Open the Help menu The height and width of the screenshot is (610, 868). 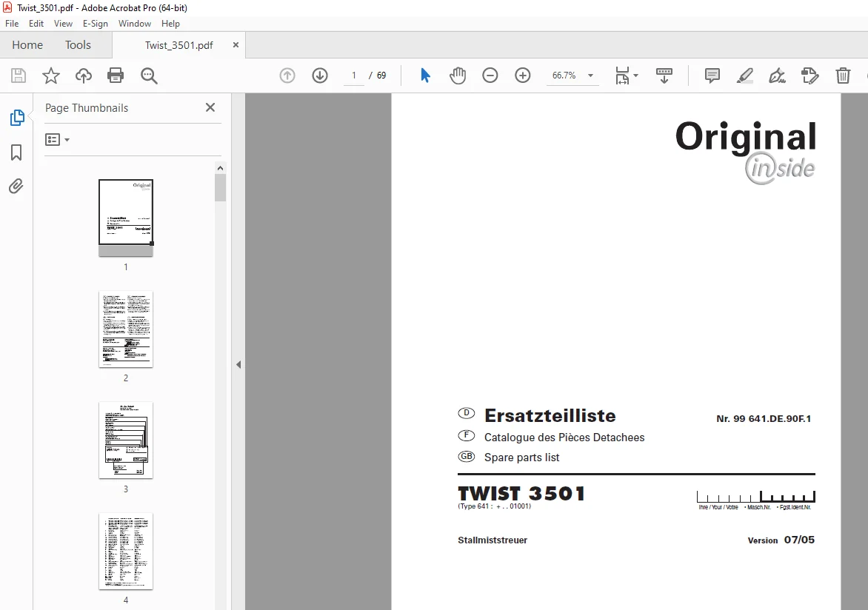pos(170,23)
